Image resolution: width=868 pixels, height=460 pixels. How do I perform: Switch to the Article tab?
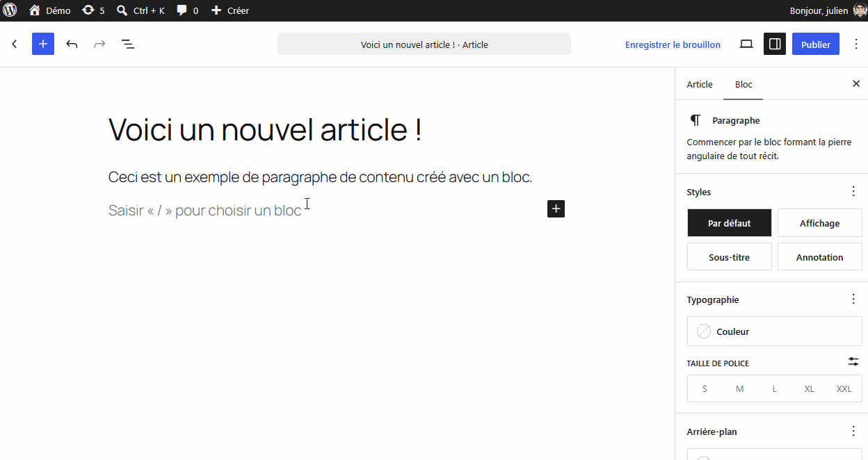click(700, 84)
